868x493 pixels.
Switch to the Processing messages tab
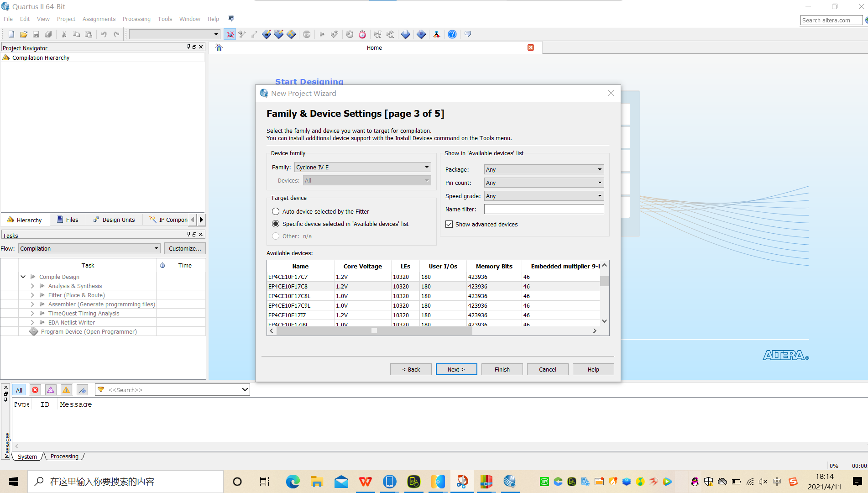pos(64,456)
